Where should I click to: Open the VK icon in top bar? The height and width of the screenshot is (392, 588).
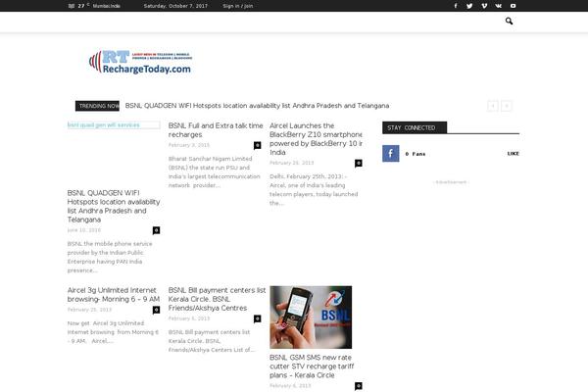pos(499,6)
